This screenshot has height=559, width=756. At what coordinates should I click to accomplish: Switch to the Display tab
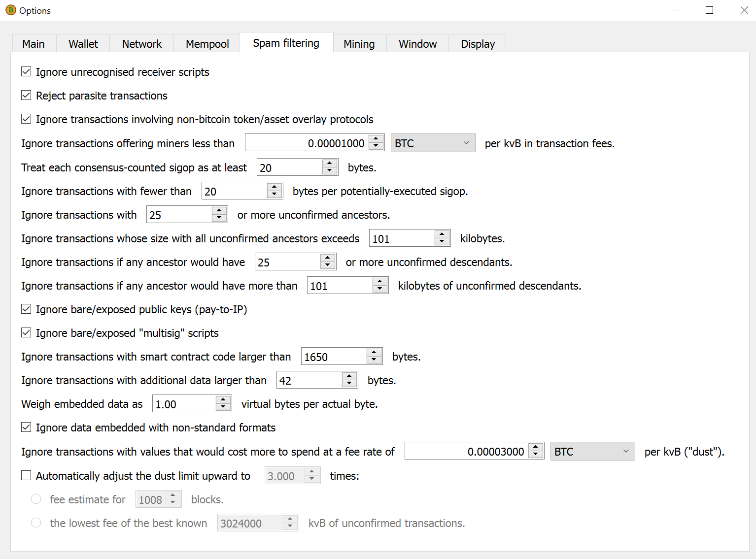pos(478,44)
